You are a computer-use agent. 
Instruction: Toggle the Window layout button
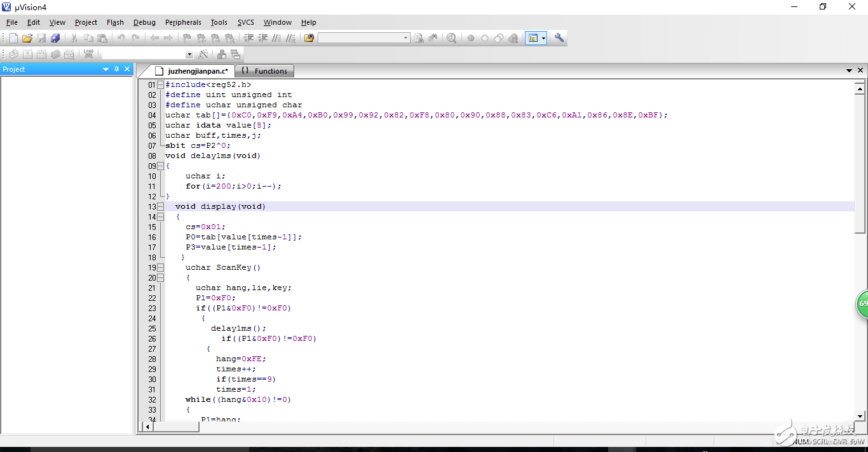click(533, 38)
